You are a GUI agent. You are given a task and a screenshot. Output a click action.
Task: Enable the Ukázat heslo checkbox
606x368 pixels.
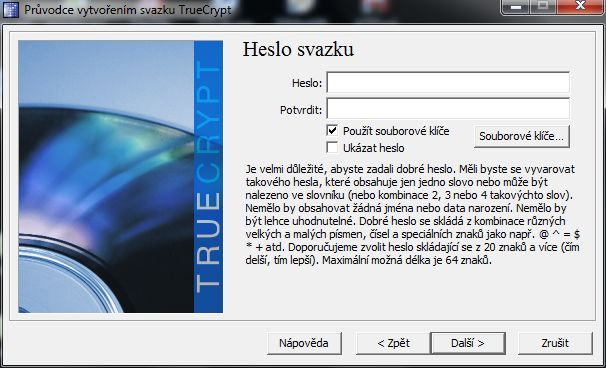(x=332, y=148)
